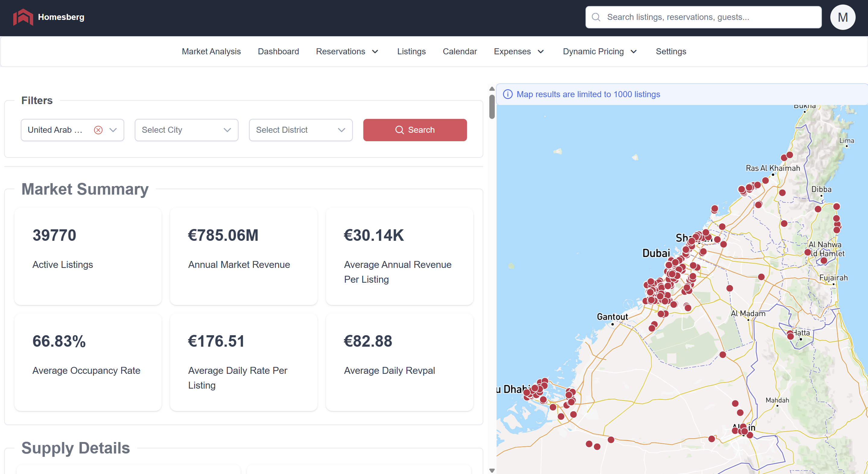This screenshot has height=474, width=868.
Task: Navigate to Listings
Action: (x=411, y=52)
